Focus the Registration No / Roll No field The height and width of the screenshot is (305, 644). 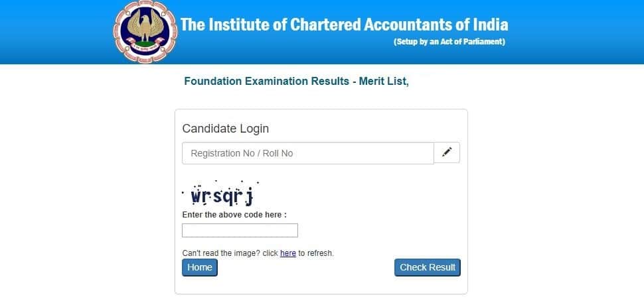pyautogui.click(x=307, y=153)
